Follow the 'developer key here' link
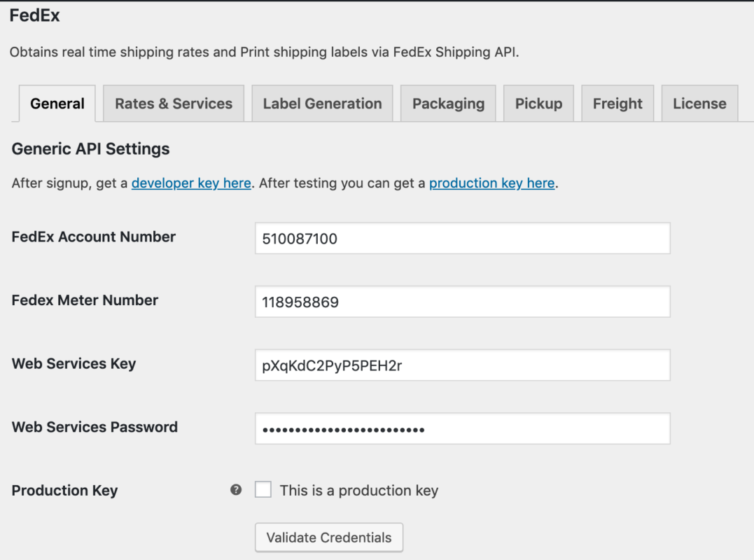Viewport: 754px width, 560px height. (191, 183)
